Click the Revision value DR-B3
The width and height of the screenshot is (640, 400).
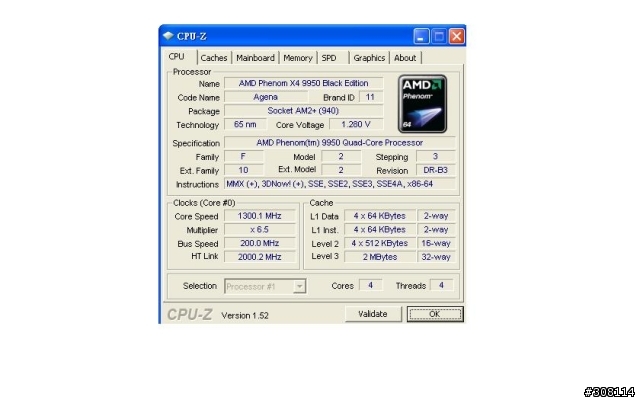pos(436,170)
